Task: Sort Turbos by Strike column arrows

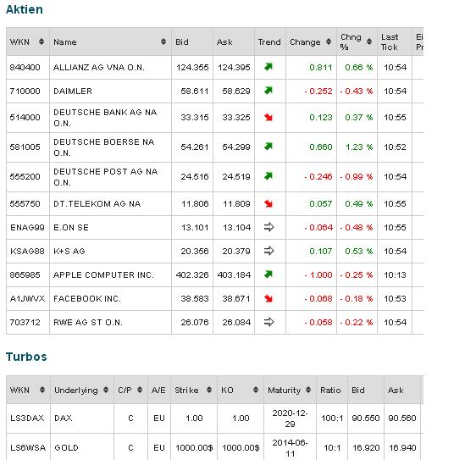Action: coord(209,390)
